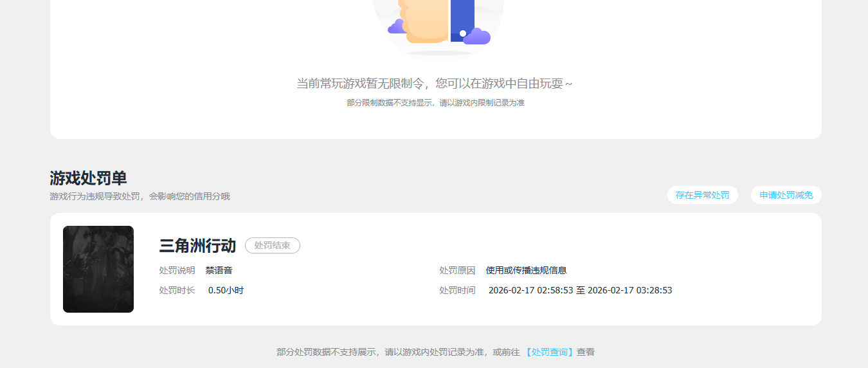Click the 存在异常处罚 button
Image resolution: width=868 pixels, height=368 pixels.
tap(702, 195)
